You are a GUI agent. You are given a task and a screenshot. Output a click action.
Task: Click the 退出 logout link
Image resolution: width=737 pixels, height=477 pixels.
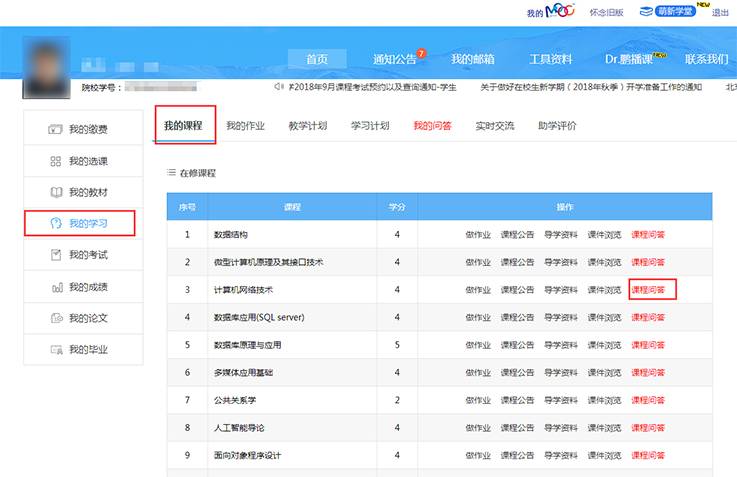click(x=720, y=12)
